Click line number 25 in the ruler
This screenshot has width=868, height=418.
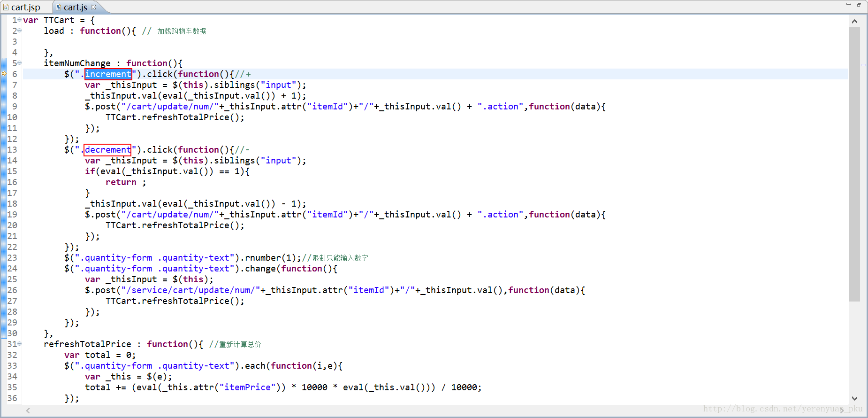(x=12, y=279)
